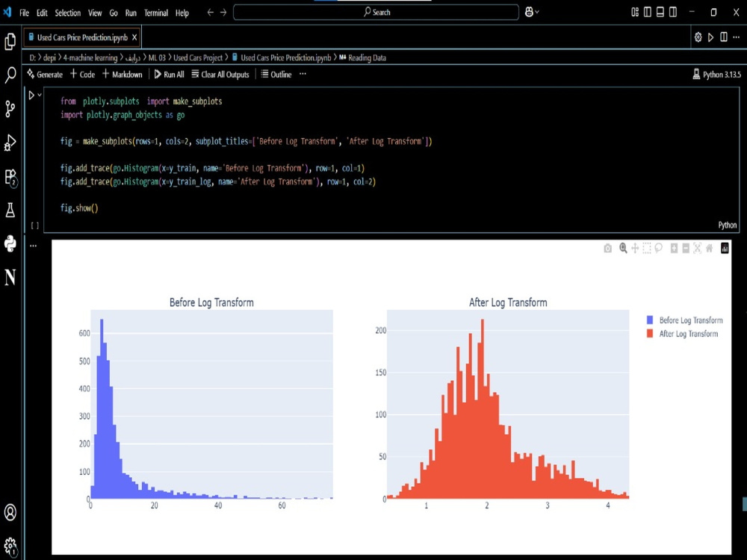Click the plot Autoscale icon
747x560 pixels.
coord(698,248)
